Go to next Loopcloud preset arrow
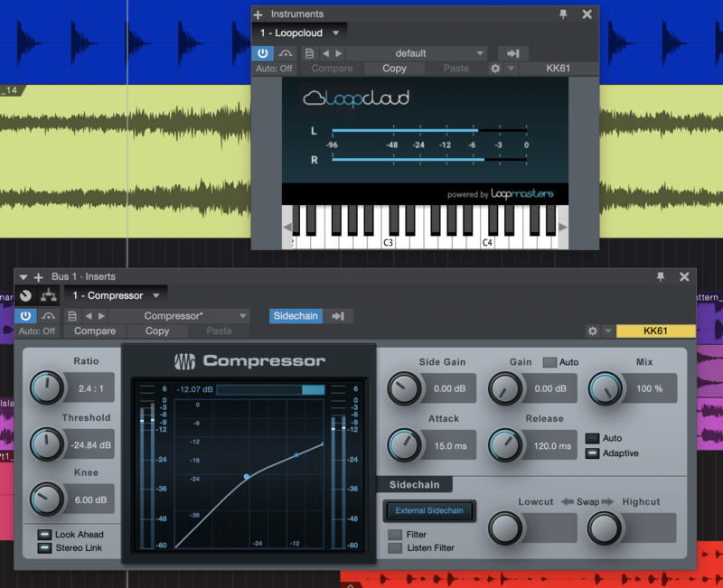 tap(338, 53)
